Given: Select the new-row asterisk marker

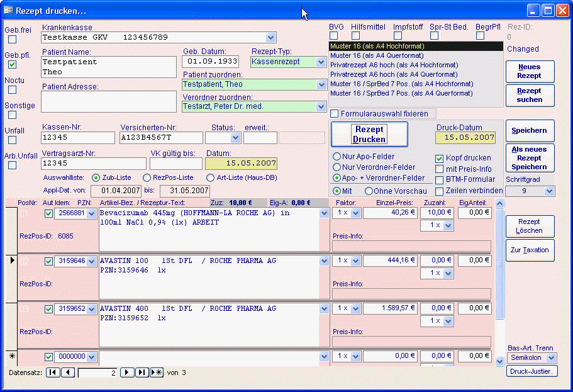Looking at the screenshot, I should click(x=12, y=356).
